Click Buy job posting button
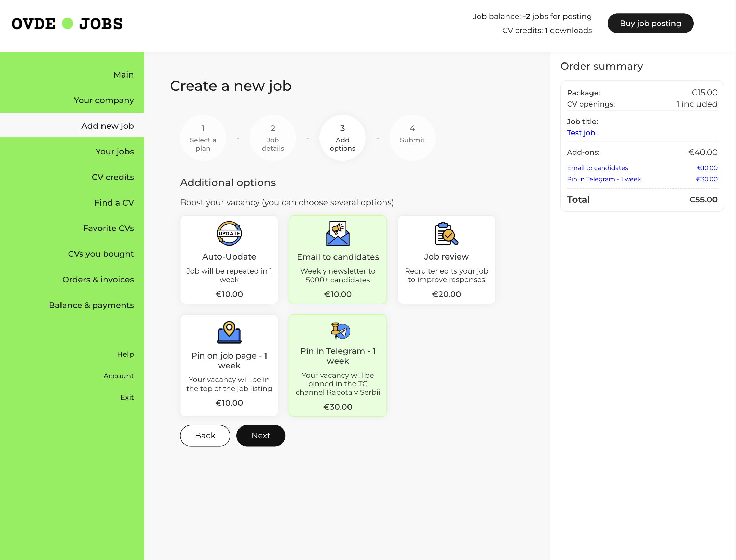This screenshot has width=736, height=560. [650, 23]
